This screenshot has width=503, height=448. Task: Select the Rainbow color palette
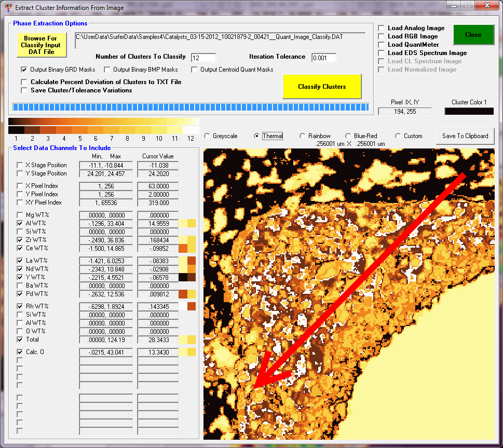click(303, 136)
